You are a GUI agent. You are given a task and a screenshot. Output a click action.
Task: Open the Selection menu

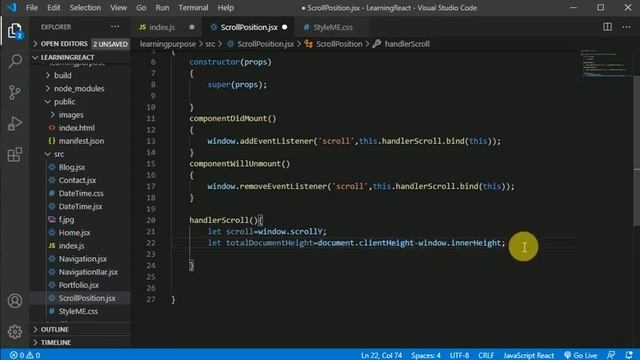coord(85,7)
